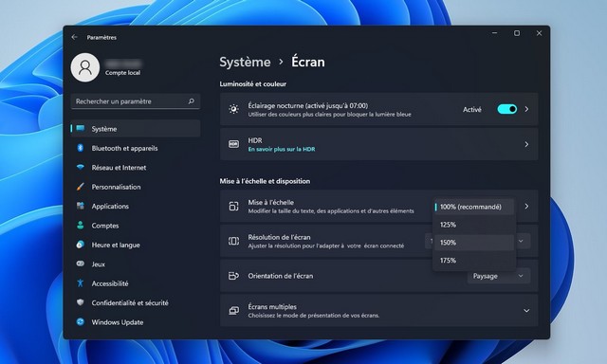Click the Système monitor icon in sidebar

point(81,128)
